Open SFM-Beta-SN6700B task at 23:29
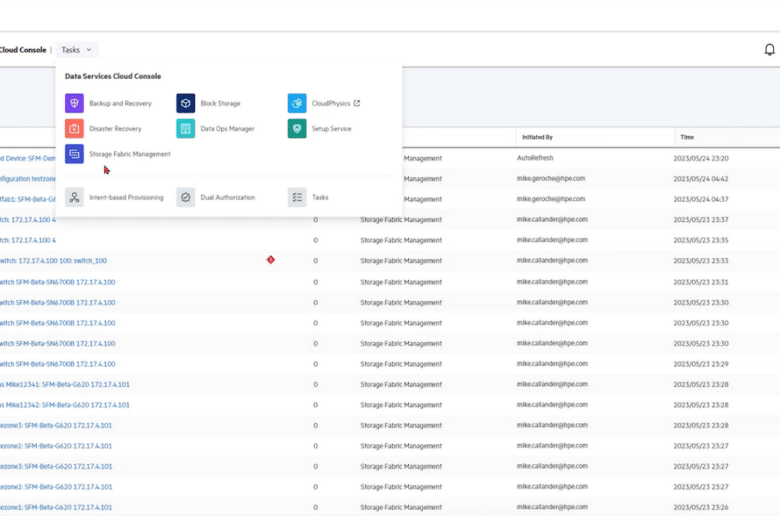Viewport: 780px width, 516px height. [x=58, y=364]
